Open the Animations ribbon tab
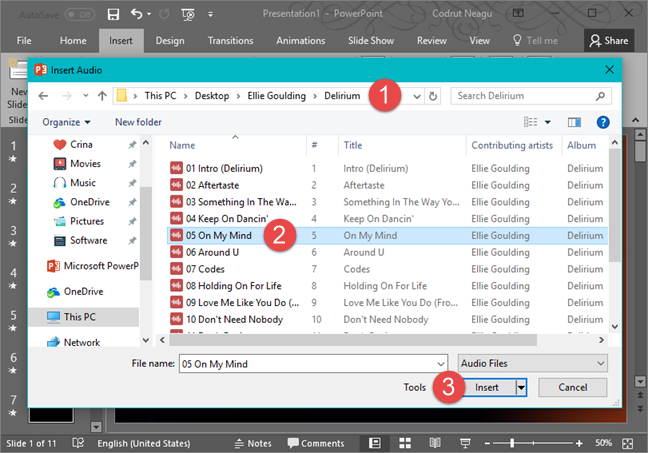Screen dimensions: 648x453 300,41
